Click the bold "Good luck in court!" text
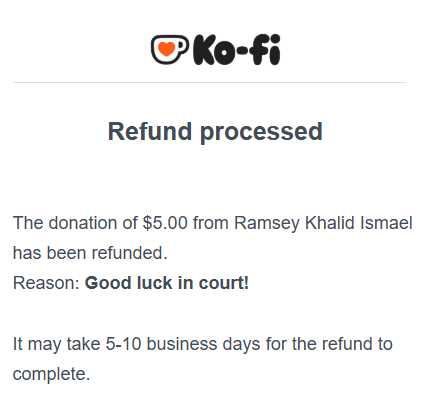 167,283
